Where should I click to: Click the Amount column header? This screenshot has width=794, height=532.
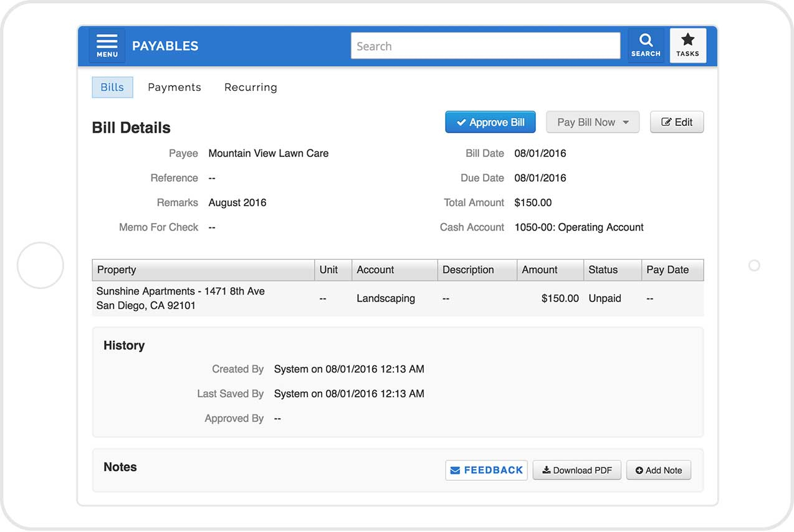[550, 270]
